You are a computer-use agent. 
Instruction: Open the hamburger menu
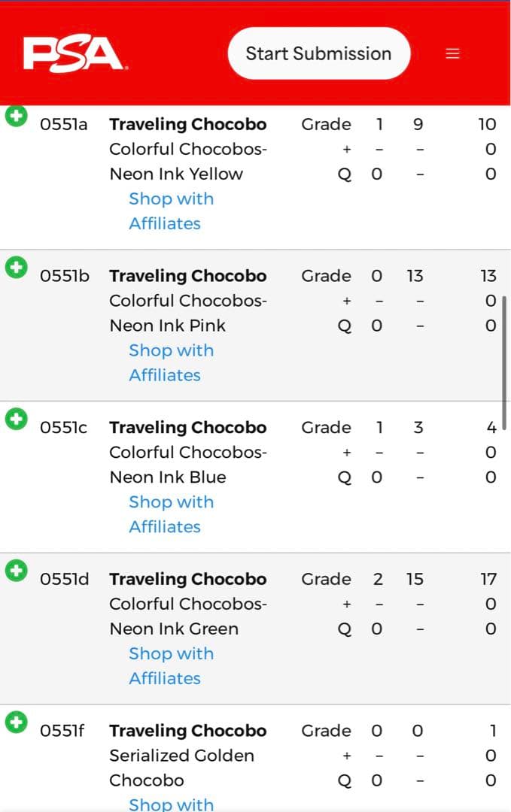pyautogui.click(x=452, y=53)
